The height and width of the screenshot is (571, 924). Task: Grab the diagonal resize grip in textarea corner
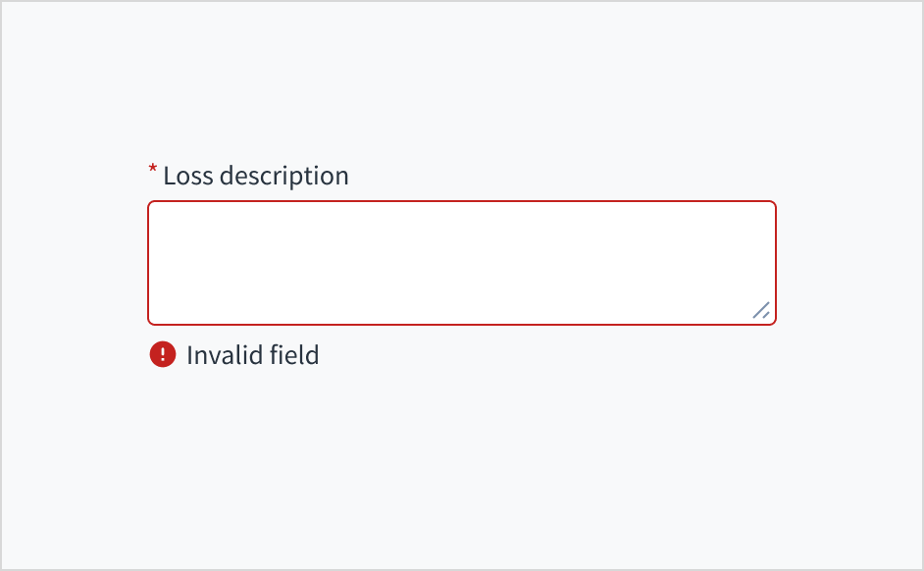[761, 310]
